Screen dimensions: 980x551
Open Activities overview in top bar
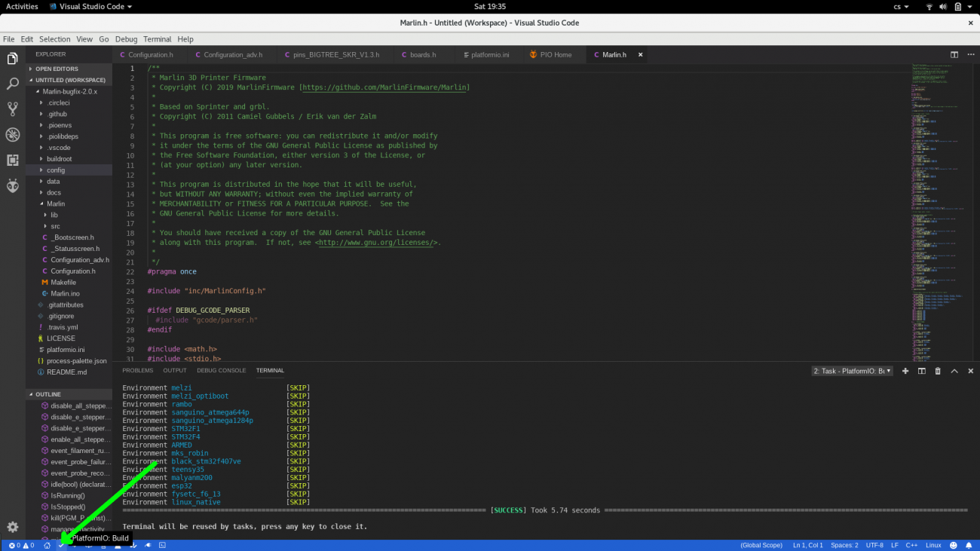point(23,6)
